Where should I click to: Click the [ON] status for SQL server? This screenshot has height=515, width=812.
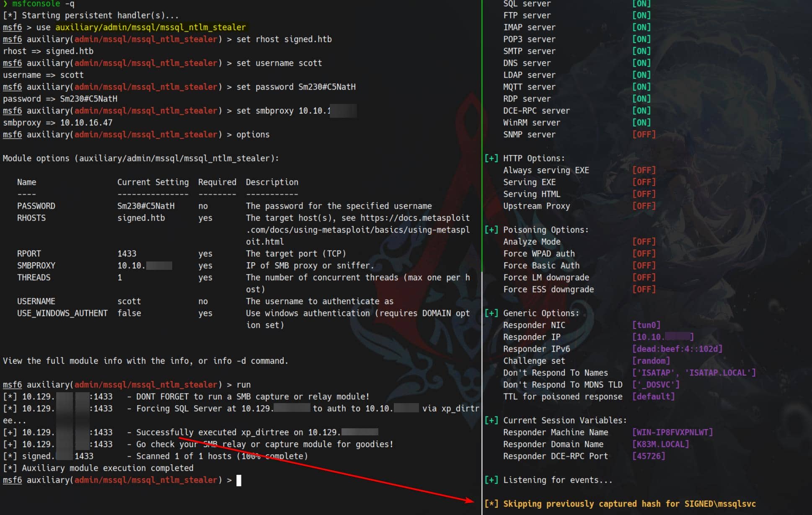coord(641,4)
